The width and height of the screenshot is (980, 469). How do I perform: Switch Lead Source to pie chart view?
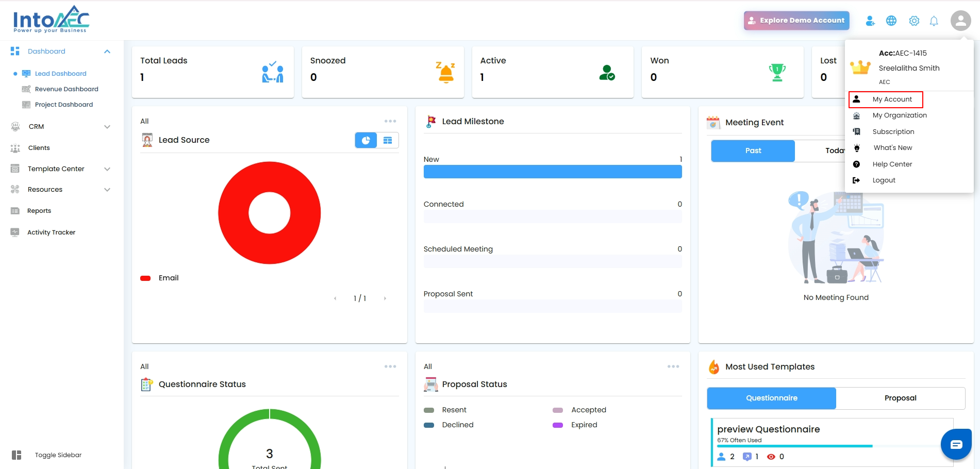pos(366,140)
